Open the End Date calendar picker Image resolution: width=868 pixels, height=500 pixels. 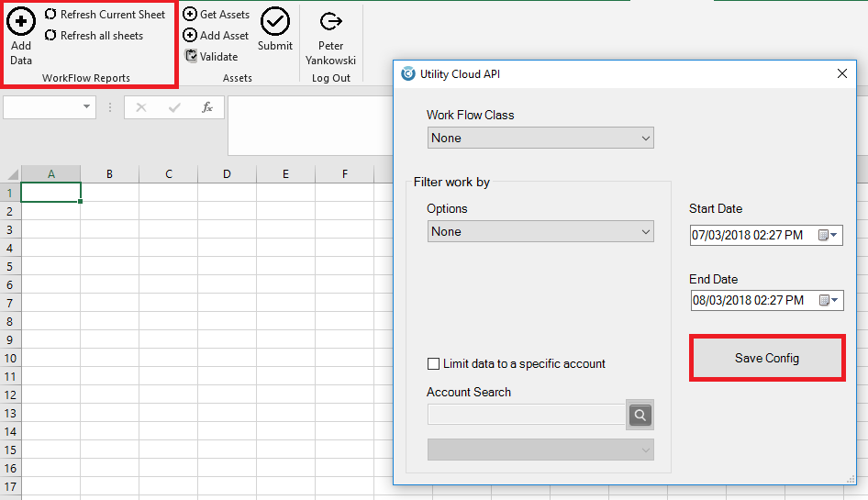(829, 301)
